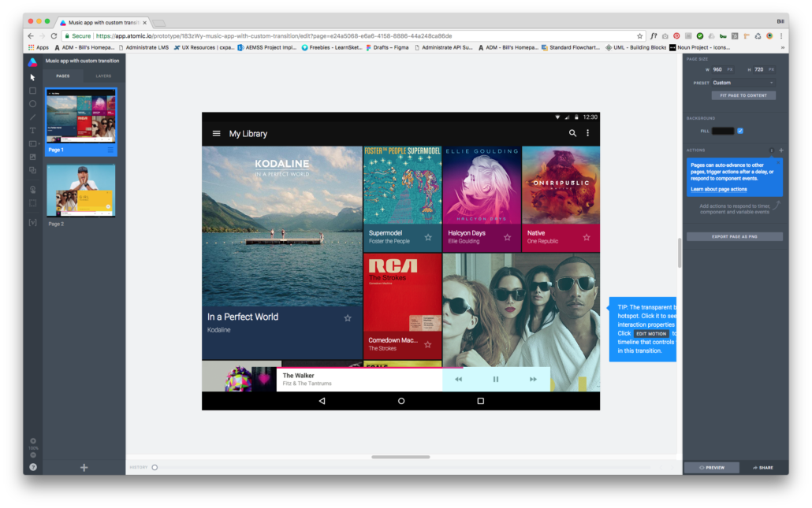Screen dimensions: 812x508
Task: Star the Comedown Machine album
Action: tap(428, 344)
